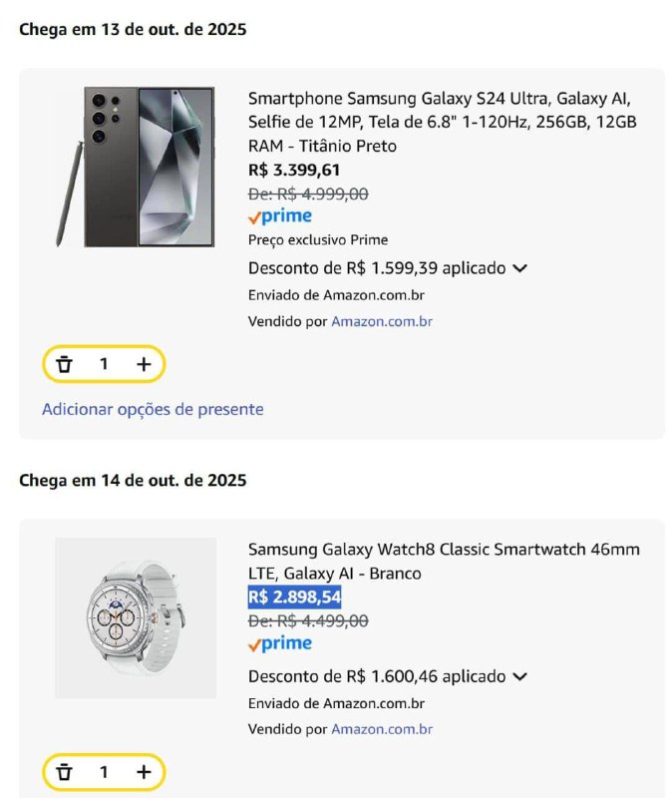Click the Prime logo under the Watch8 price
Image resolution: width=672 pixels, height=798 pixels.
[x=280, y=643]
